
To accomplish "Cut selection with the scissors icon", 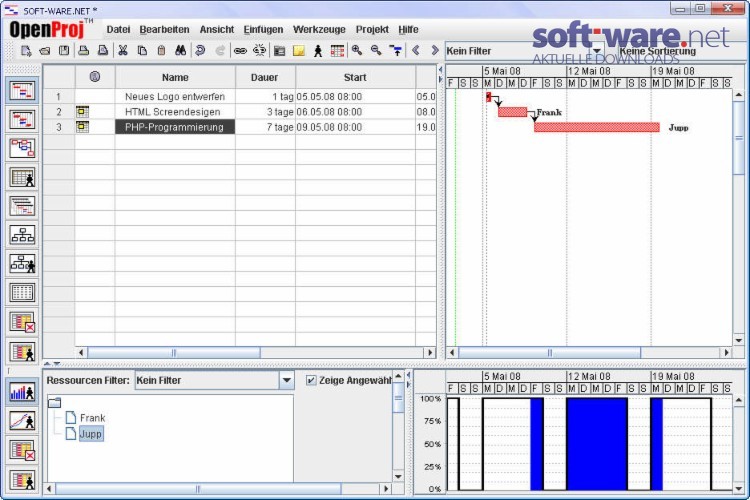I will [123, 51].
